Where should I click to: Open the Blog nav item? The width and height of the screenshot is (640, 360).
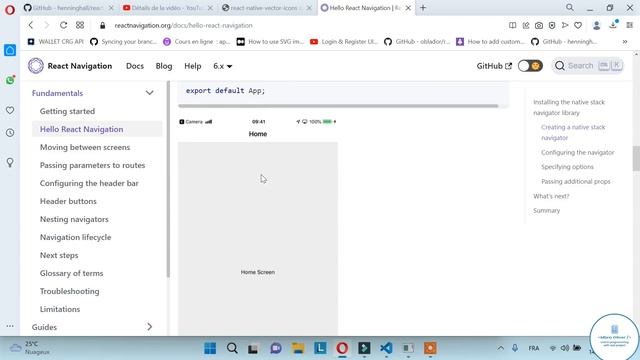tap(164, 66)
